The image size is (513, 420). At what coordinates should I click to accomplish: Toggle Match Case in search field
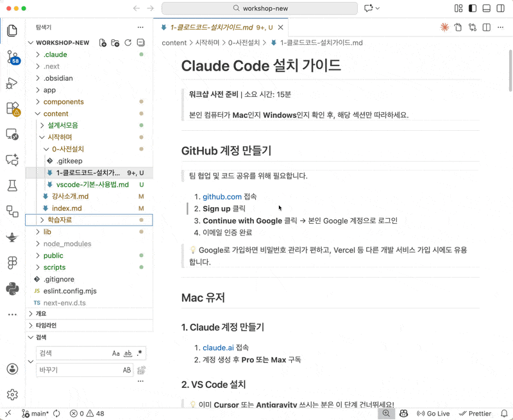point(115,353)
